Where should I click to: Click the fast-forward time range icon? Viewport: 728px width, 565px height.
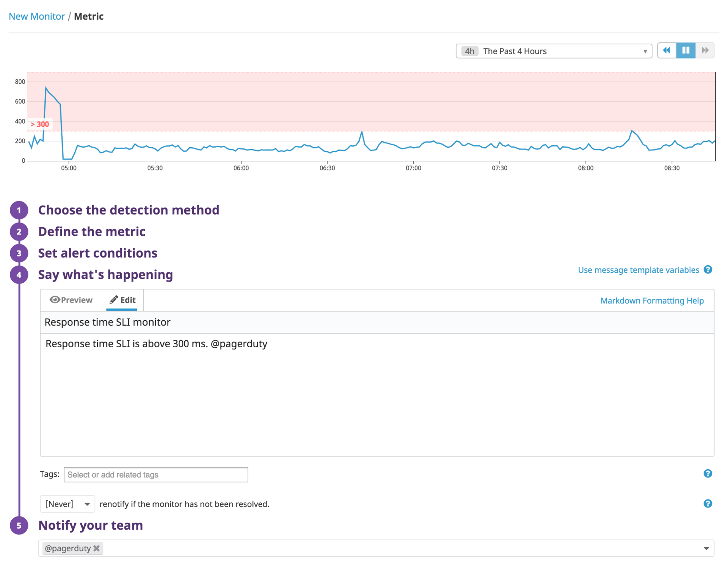tap(705, 50)
